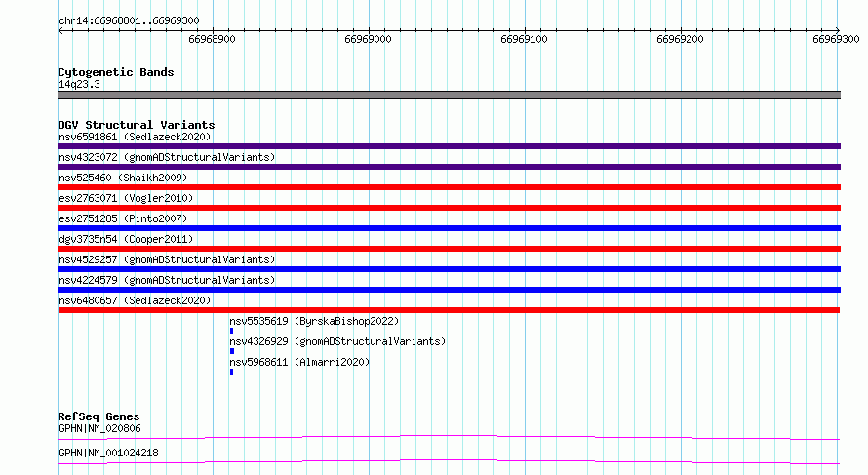Open variant dgv3735n54 (Cooper2011) label
The height and width of the screenshot is (475, 868).
[x=126, y=239]
